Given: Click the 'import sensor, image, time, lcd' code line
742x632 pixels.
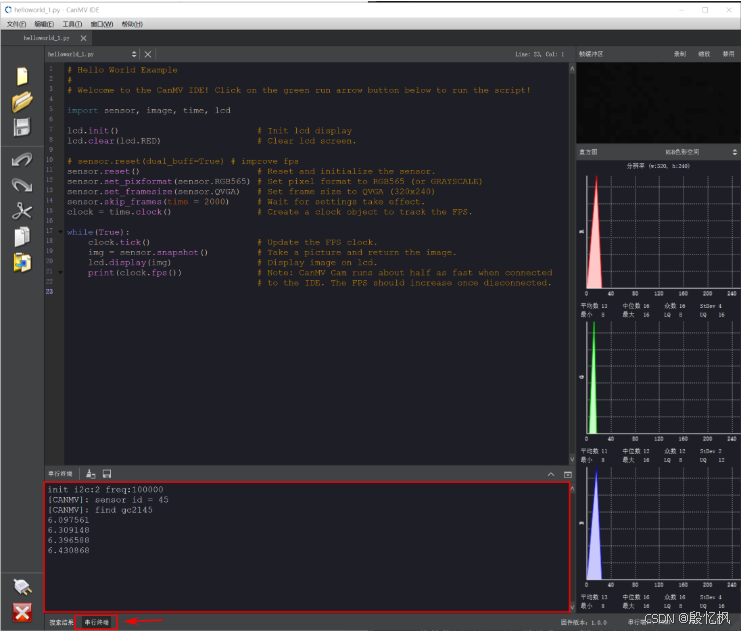Looking at the screenshot, I should point(149,110).
